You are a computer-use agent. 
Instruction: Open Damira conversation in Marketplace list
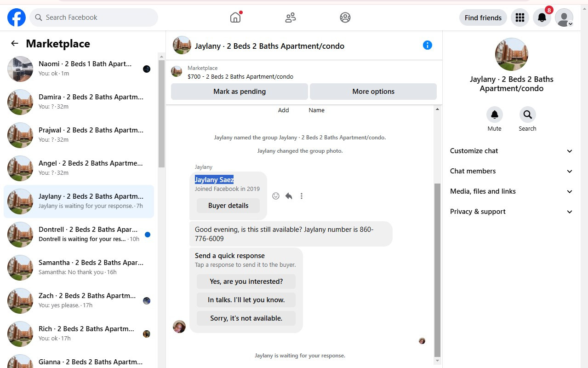79,102
